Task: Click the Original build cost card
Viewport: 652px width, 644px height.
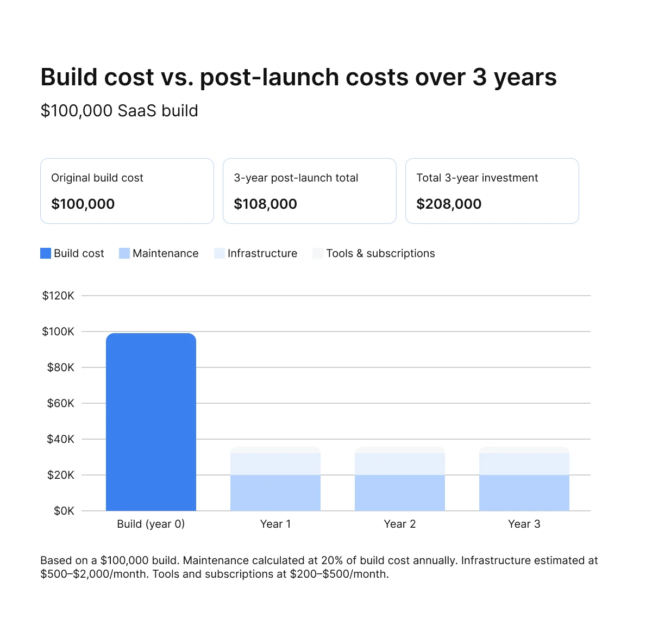Action: (x=127, y=191)
